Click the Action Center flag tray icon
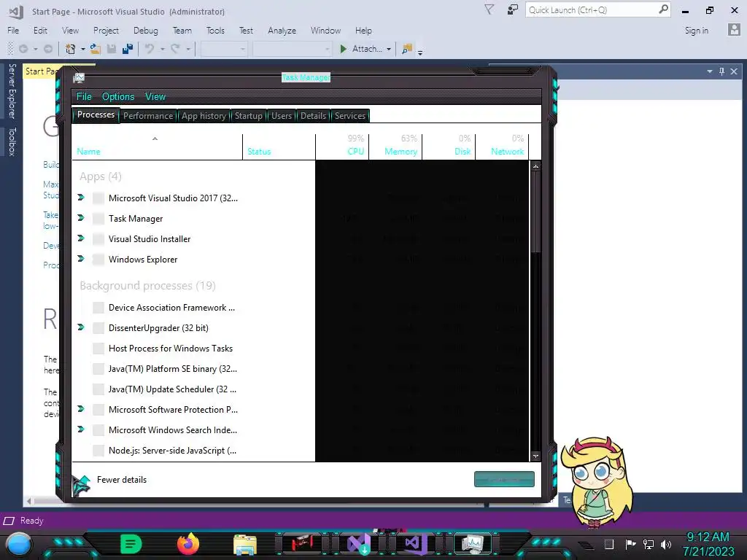 (630, 544)
